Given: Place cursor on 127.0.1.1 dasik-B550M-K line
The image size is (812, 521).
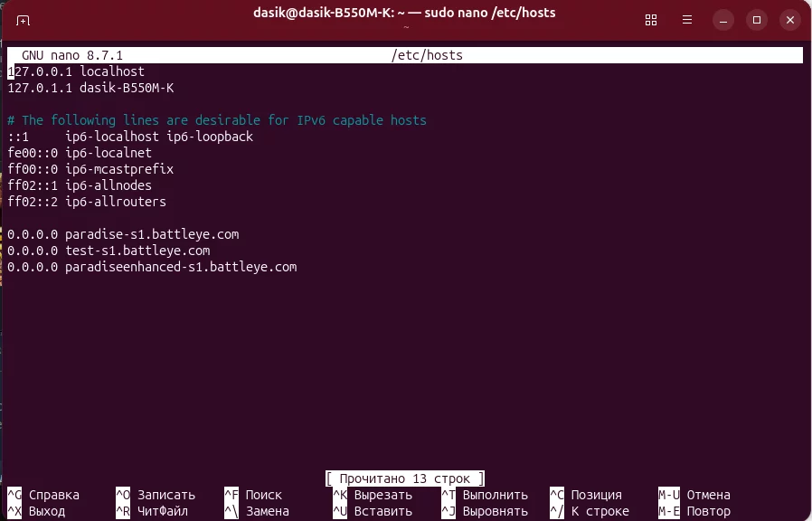Looking at the screenshot, I should click(x=90, y=88).
